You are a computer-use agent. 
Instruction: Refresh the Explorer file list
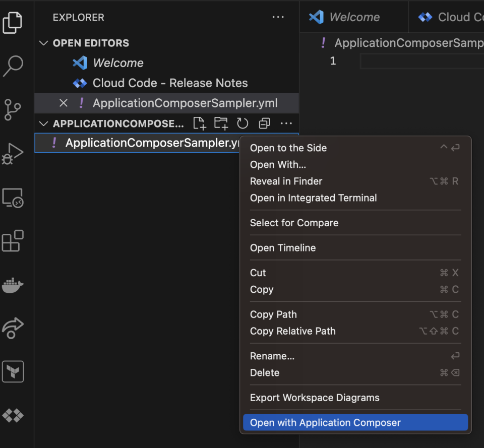[243, 123]
